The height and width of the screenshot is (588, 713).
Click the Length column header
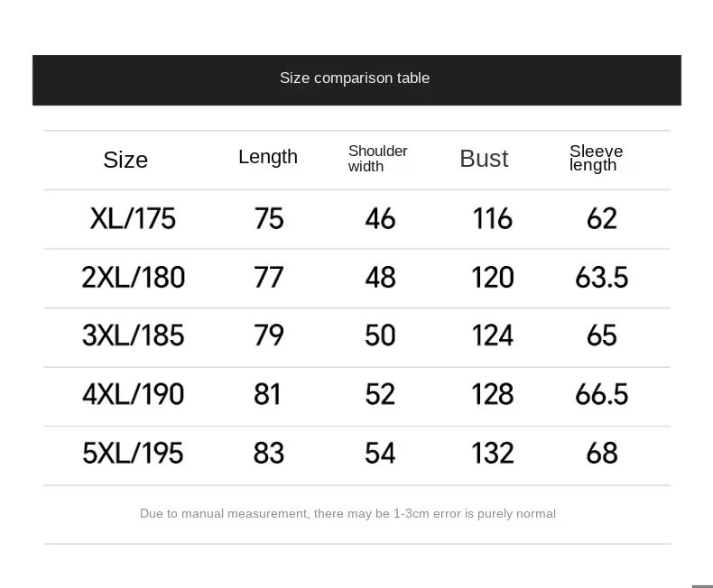point(268,157)
